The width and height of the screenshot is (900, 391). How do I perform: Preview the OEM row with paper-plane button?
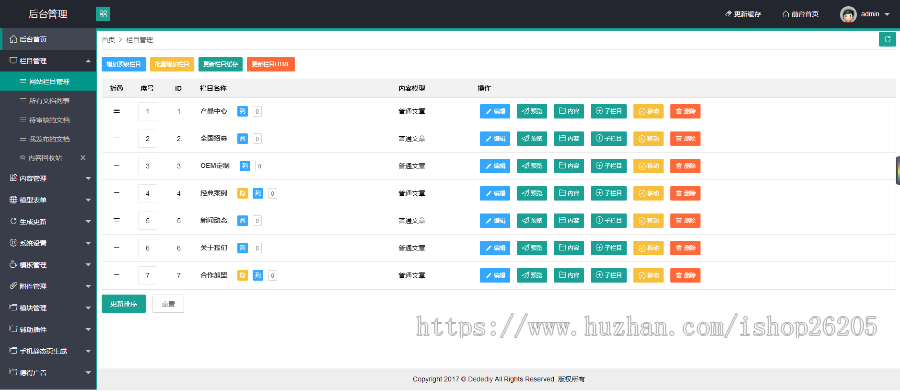click(532, 166)
